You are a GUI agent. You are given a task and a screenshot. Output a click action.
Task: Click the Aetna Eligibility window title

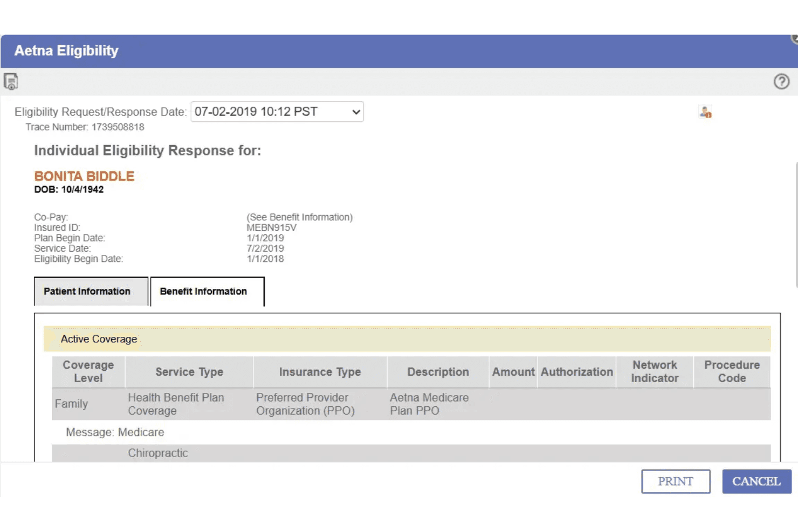pyautogui.click(x=66, y=51)
